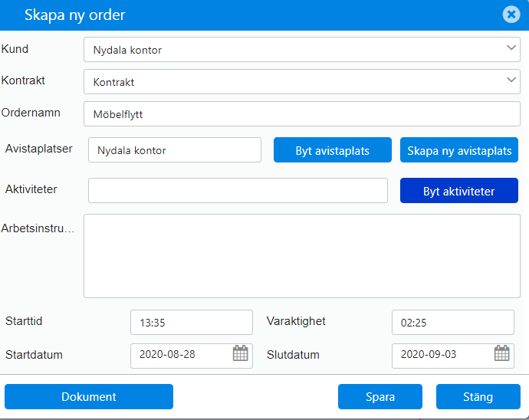The image size is (529, 420).
Task: Expand the Kontrakt dropdown
Action: point(511,80)
